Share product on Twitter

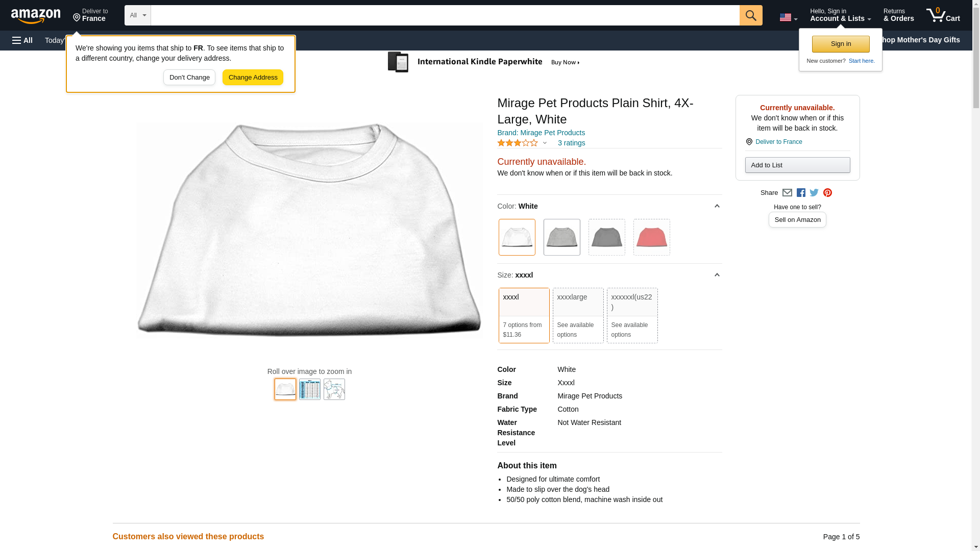(x=814, y=193)
